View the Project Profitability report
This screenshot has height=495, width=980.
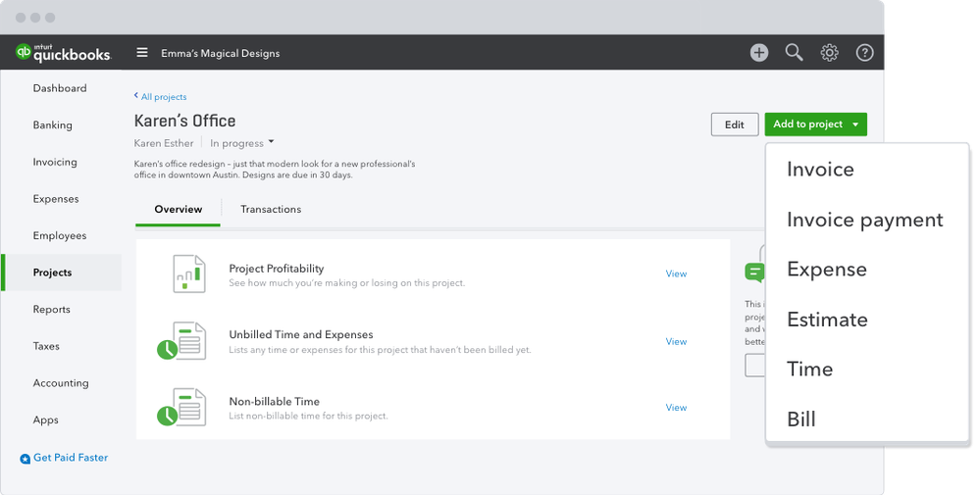(676, 273)
